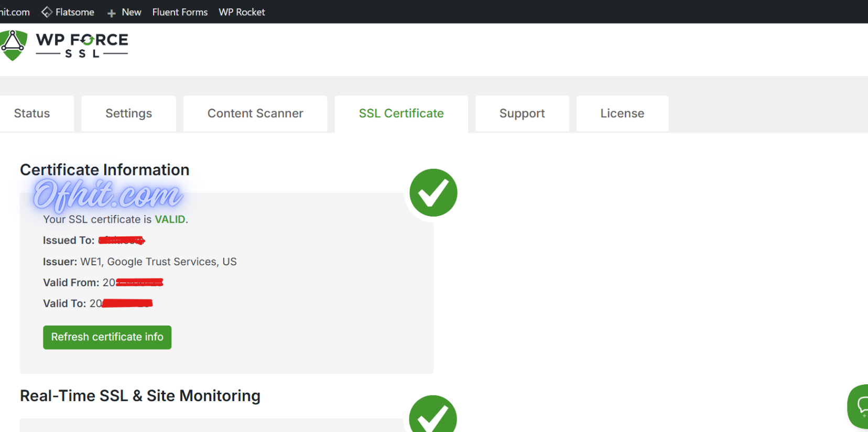
Task: Open the Support tab
Action: (x=522, y=113)
